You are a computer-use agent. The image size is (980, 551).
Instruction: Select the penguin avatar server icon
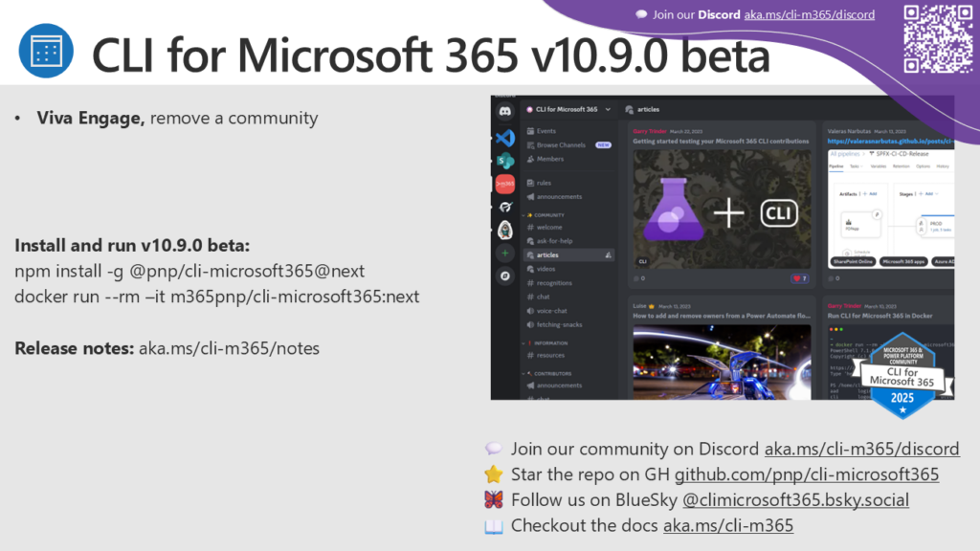(x=505, y=230)
